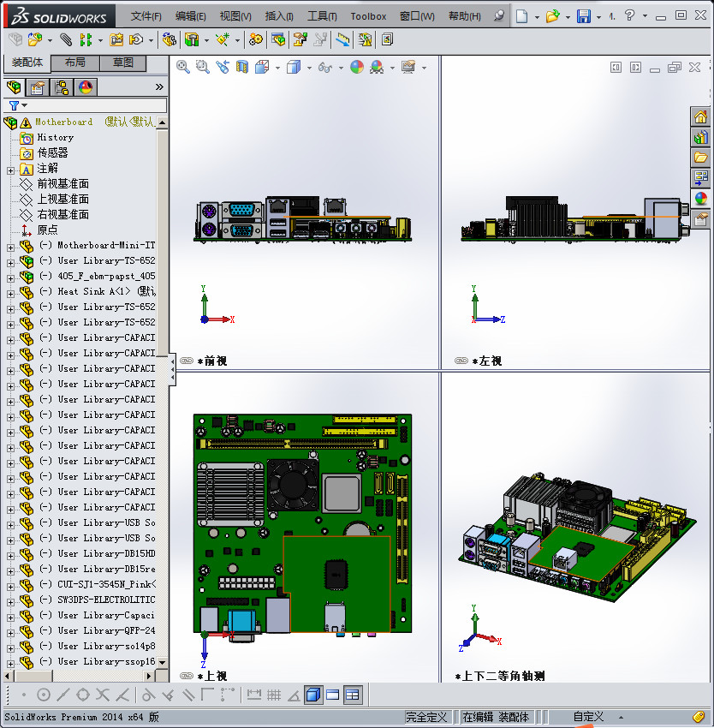Toggle the top view link-views chain icon
Screen dimensions: 714x728
click(186, 676)
